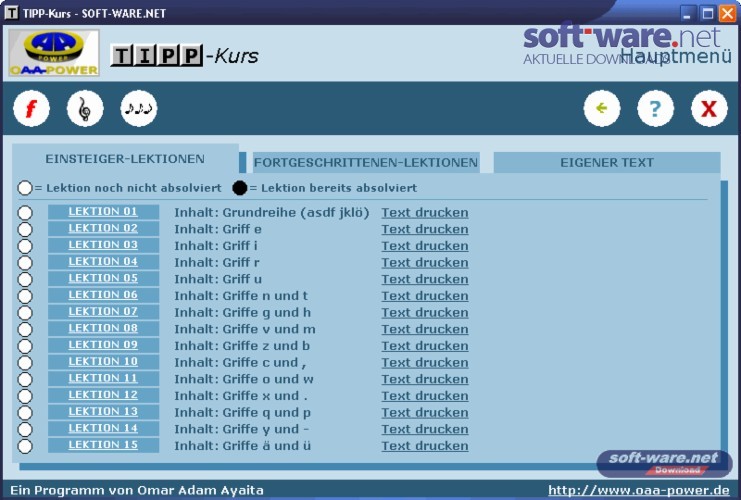Print text for Lektion 12
Image resolution: width=741 pixels, height=500 pixels.
point(425,396)
